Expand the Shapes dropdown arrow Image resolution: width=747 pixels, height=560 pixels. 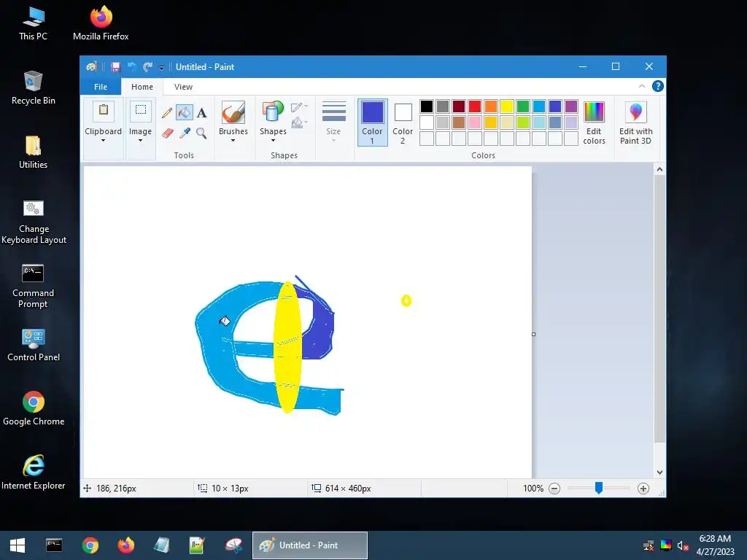coord(273,141)
